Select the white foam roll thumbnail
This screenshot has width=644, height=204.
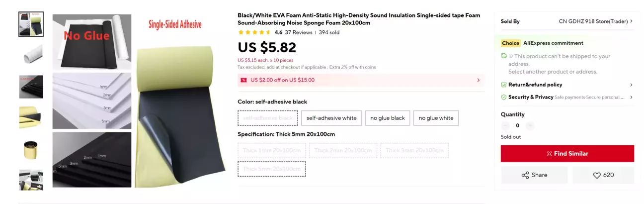point(31,55)
